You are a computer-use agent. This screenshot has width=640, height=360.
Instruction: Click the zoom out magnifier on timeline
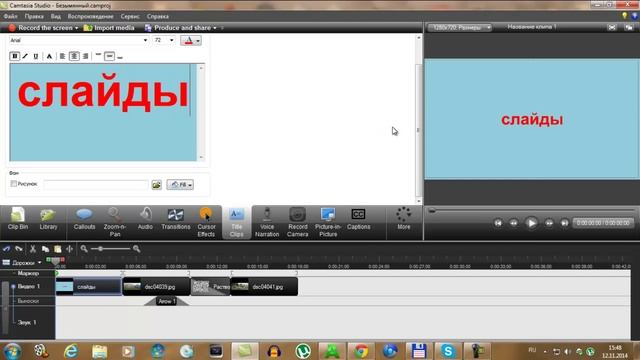click(84, 249)
